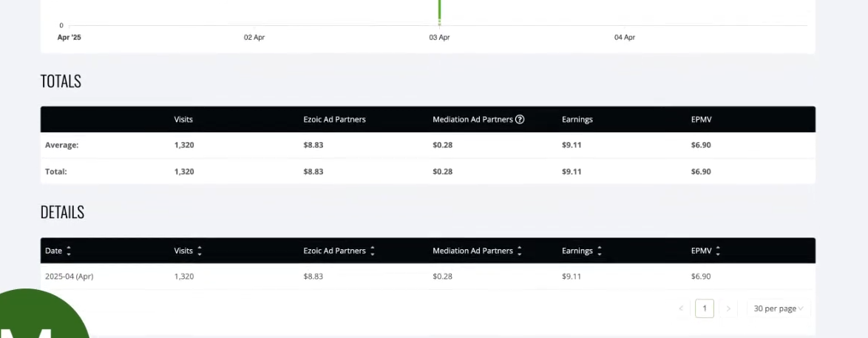The image size is (868, 338).
Task: Click the green bar at 03 Apr
Action: [x=439, y=11]
